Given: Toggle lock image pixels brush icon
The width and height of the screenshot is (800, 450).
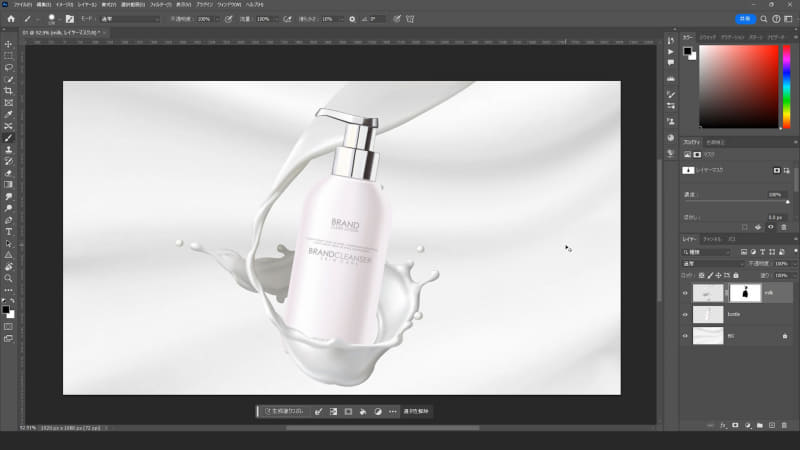Looking at the screenshot, I should (710, 276).
